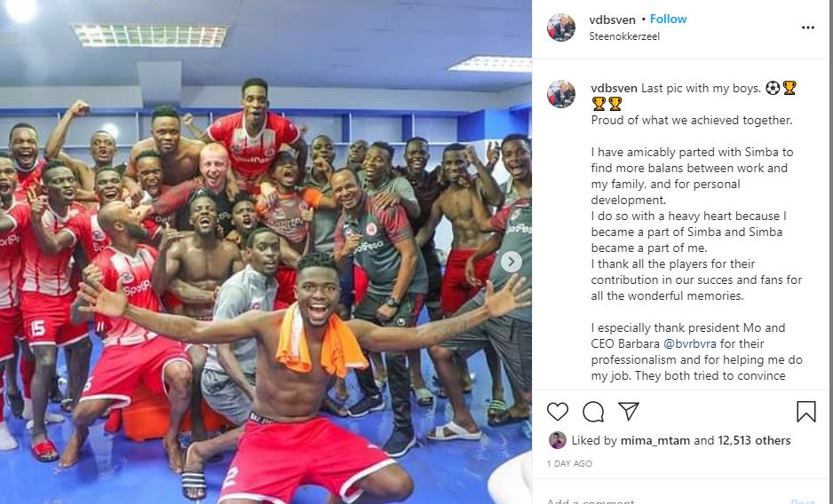
Task: Open the Steenokkerzeel location link
Action: [624, 36]
